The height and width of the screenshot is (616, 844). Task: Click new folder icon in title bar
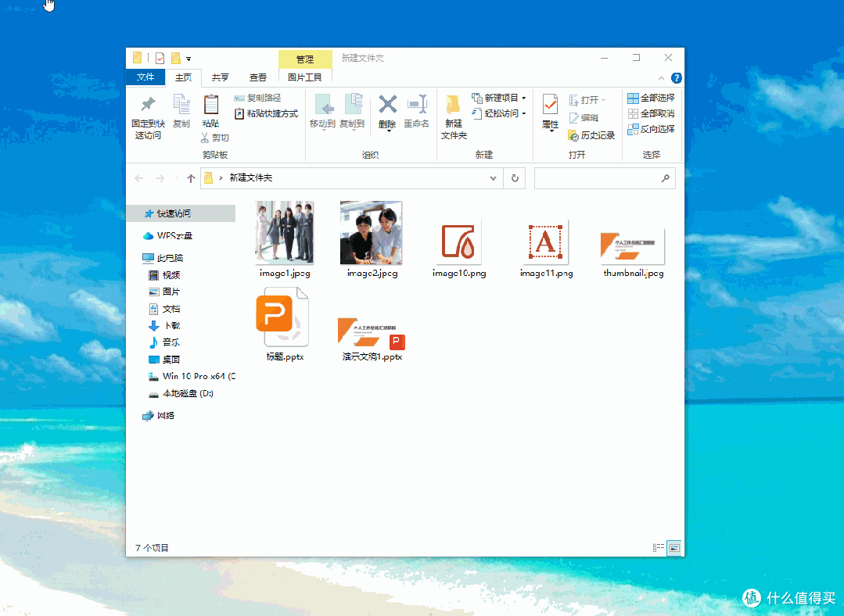coord(176,58)
